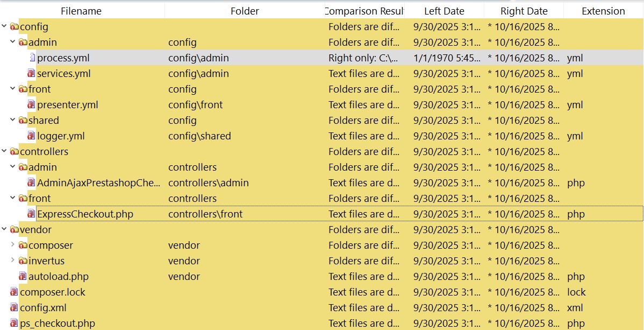Sort by the Right Date column header
644x330 pixels.
pyautogui.click(x=524, y=11)
